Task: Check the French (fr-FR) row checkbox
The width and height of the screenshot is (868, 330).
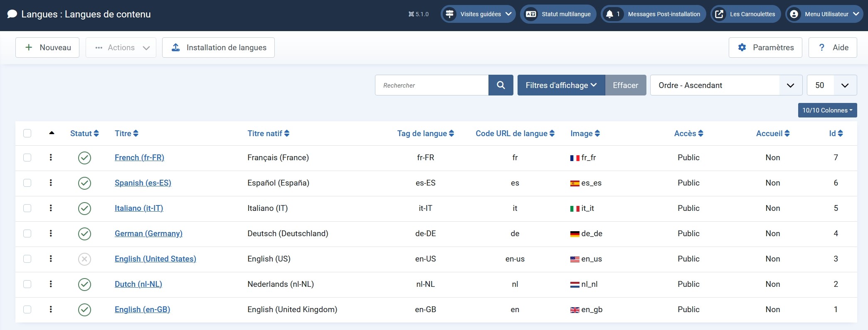Action: coord(27,157)
